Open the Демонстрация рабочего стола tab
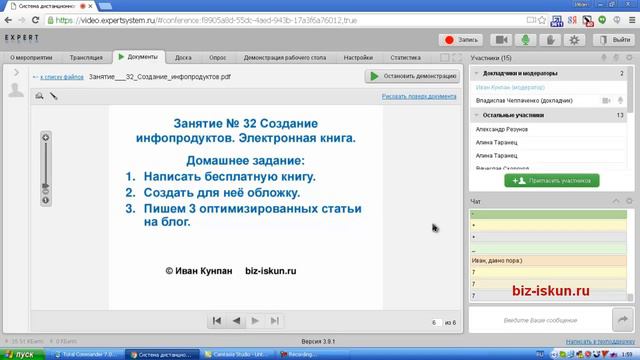 [285, 58]
